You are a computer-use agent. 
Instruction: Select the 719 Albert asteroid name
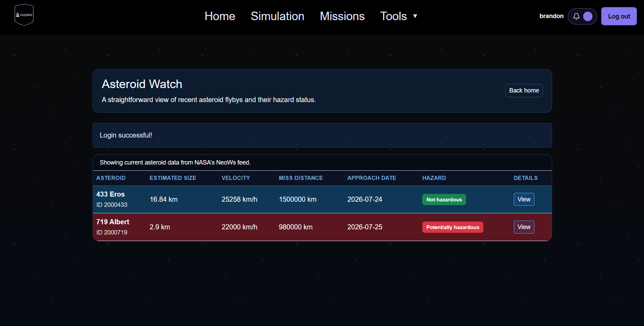point(113,222)
